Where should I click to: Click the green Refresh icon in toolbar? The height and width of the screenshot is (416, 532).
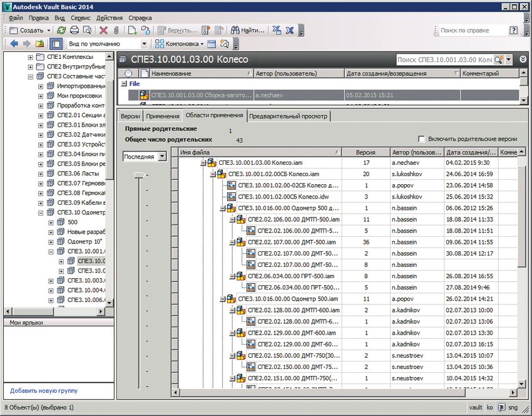point(61,30)
